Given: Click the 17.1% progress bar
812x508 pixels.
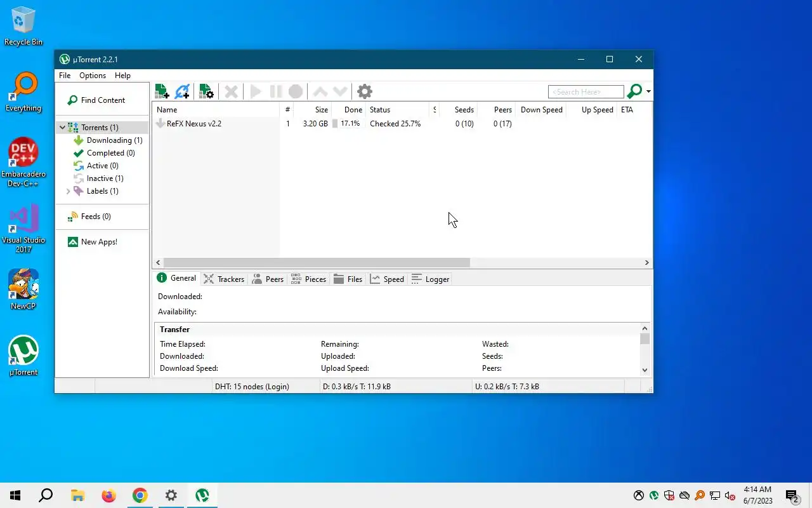Looking at the screenshot, I should [x=348, y=124].
